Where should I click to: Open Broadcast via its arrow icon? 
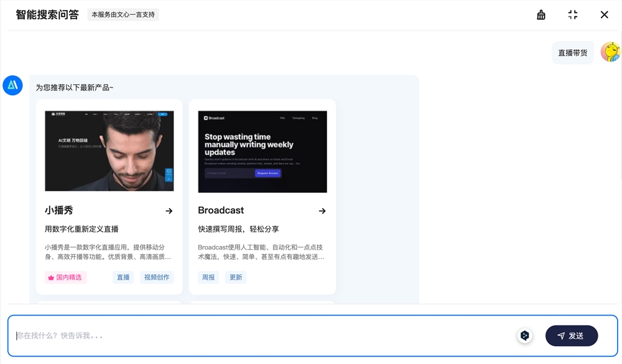point(322,211)
